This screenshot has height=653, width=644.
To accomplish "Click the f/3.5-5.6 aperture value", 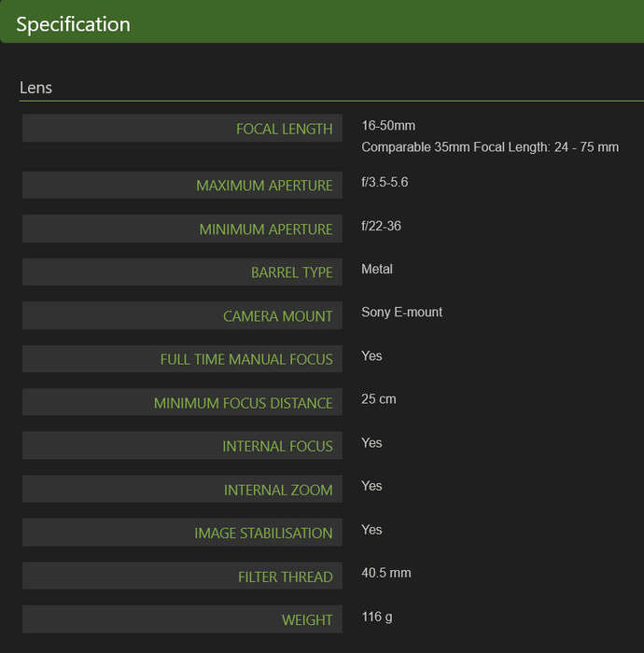I will [385, 182].
